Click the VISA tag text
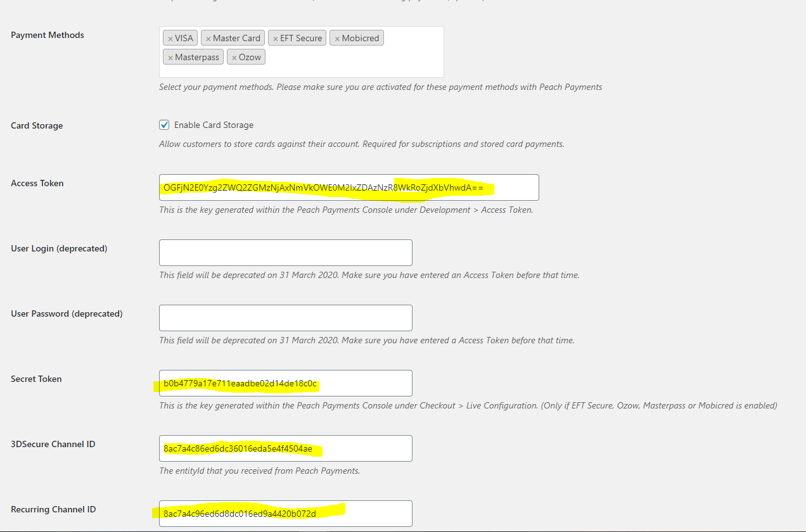The image size is (806, 532). point(184,38)
